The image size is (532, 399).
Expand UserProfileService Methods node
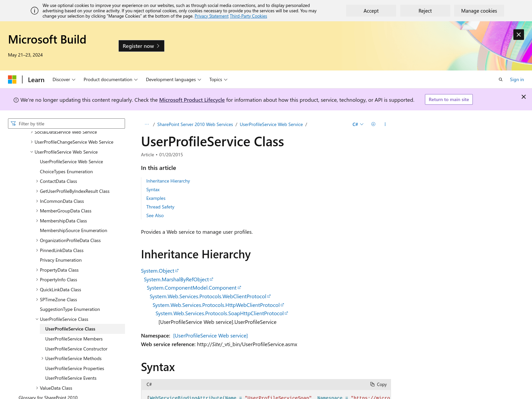click(x=42, y=358)
